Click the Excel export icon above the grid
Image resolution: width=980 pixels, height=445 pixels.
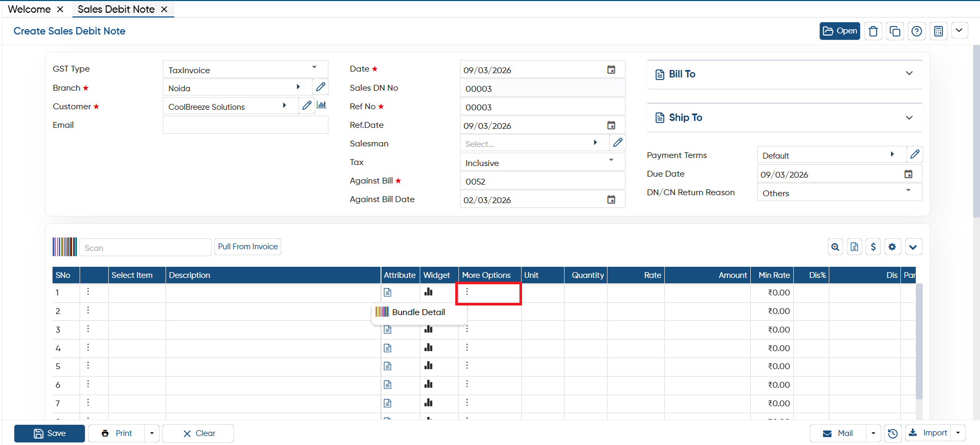[x=854, y=247]
